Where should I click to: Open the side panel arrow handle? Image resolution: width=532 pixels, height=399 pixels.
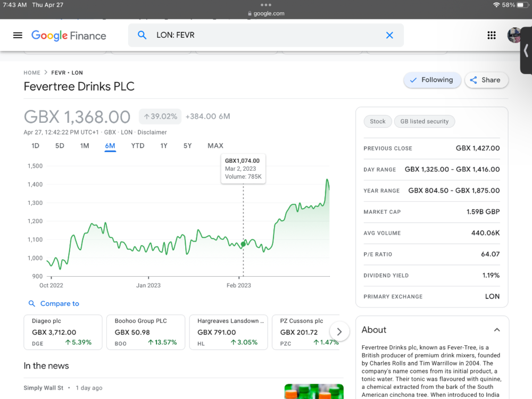[x=526, y=51]
